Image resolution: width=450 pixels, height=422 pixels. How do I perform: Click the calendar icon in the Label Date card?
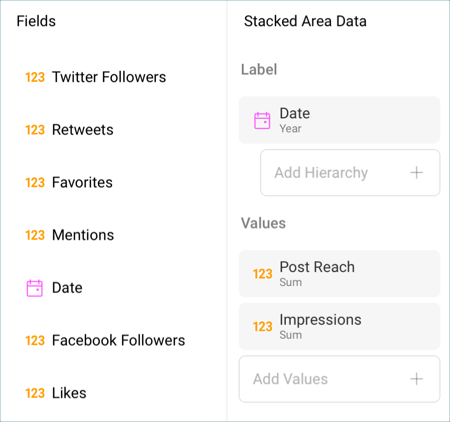pyautogui.click(x=262, y=120)
